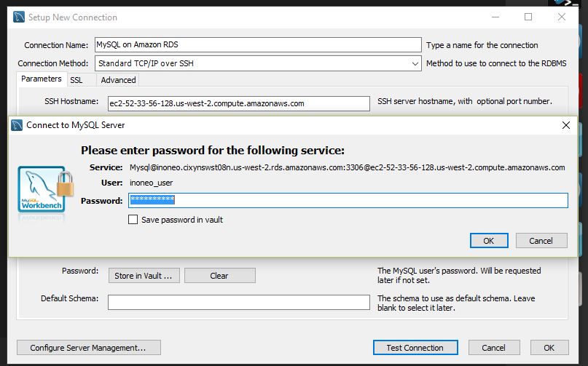Screen dimensions: 588x366
Task: Enable Save password in vault checkbox
Action: (x=133, y=220)
